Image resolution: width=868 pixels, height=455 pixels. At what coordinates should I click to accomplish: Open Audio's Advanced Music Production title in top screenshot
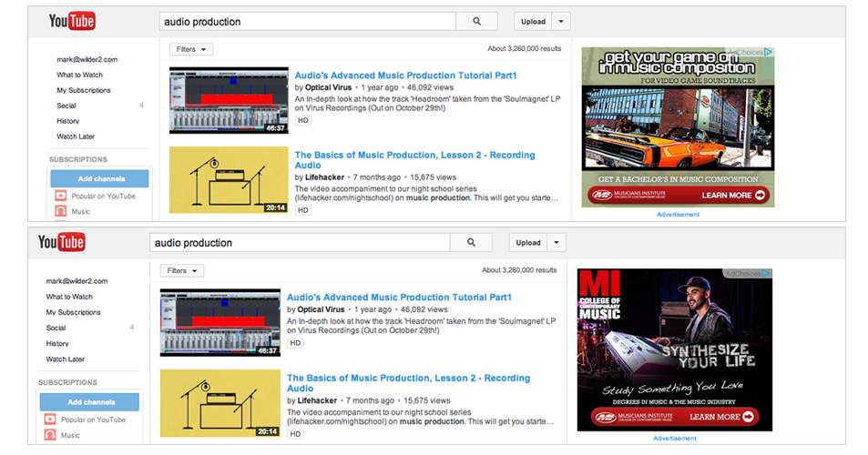(x=406, y=76)
